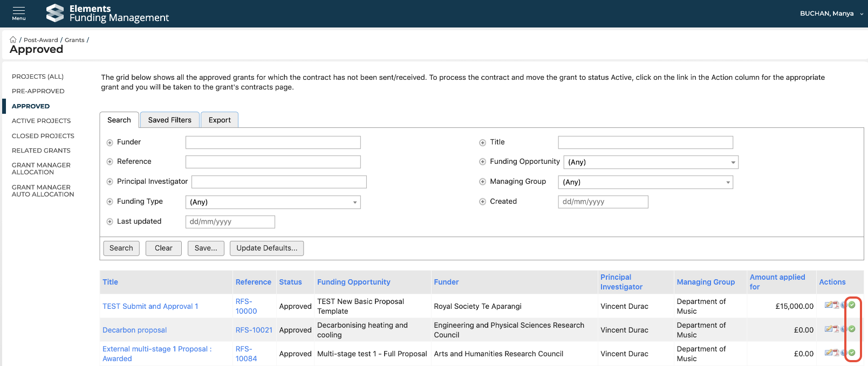868x366 pixels.
Task: Switch to the Saved Filters tab
Action: click(169, 120)
